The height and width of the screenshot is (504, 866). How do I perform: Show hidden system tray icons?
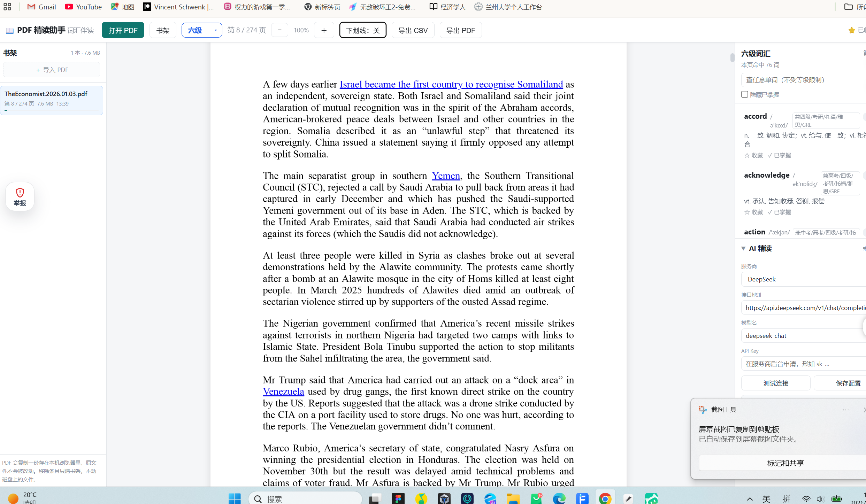[750, 499]
